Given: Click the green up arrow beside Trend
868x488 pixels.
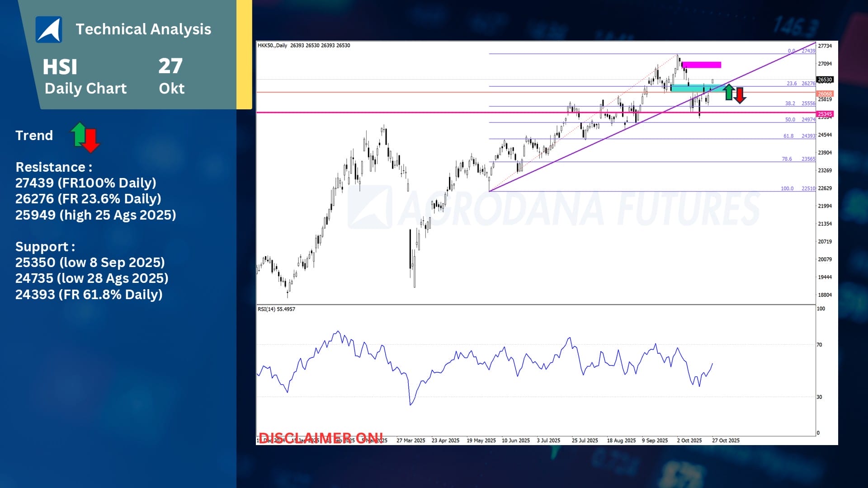Looking at the screenshot, I should 79,133.
